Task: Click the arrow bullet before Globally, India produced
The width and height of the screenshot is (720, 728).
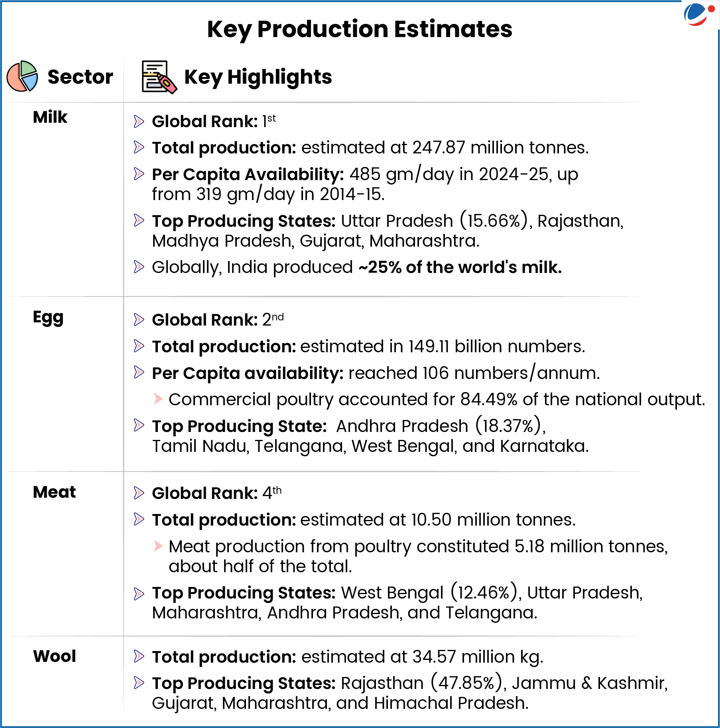Action: pos(139,267)
